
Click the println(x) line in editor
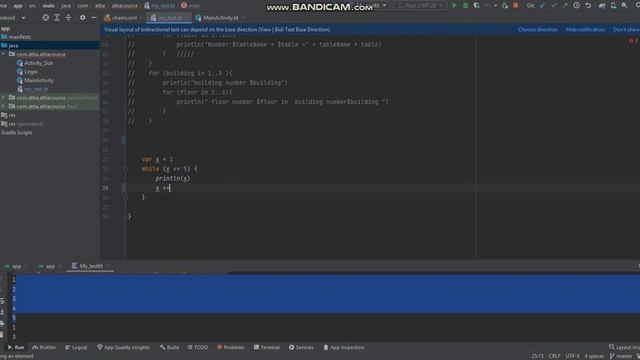(x=173, y=178)
